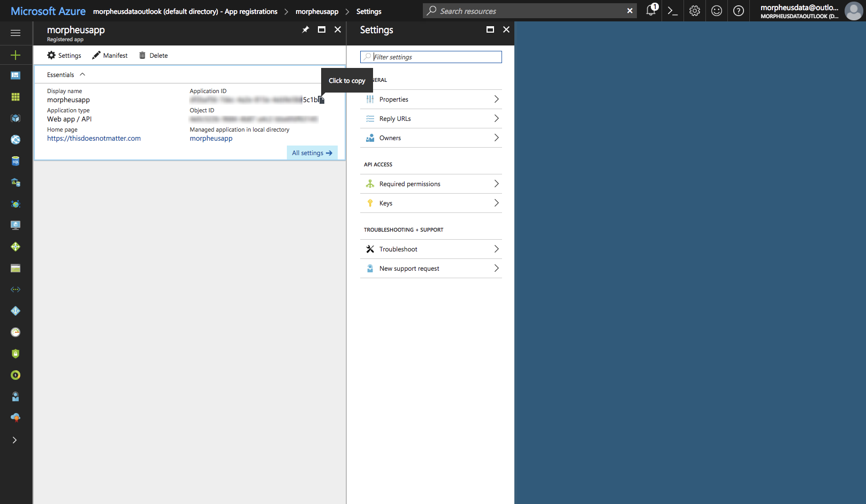The width and height of the screenshot is (866, 504).
Task: Click the Search resources field
Action: click(x=530, y=11)
